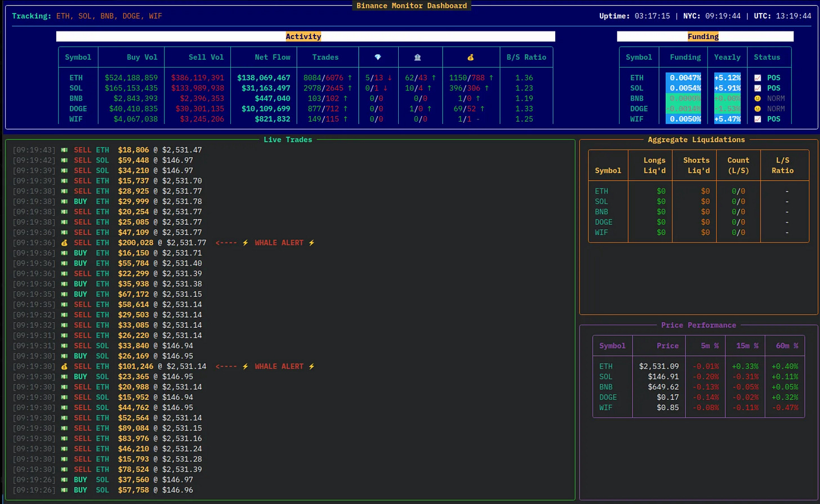820x504 pixels.
Task: Click the diamond icon column header
Action: tap(378, 57)
